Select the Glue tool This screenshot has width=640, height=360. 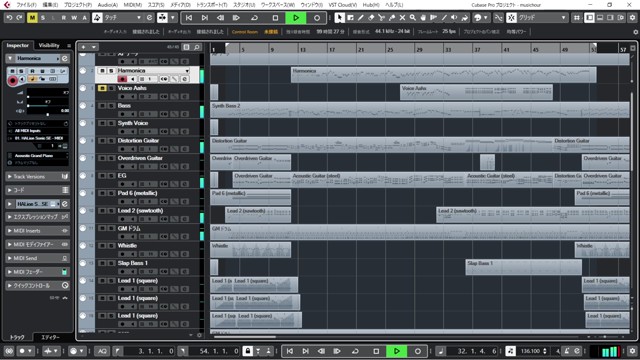pyautogui.click(x=392, y=18)
